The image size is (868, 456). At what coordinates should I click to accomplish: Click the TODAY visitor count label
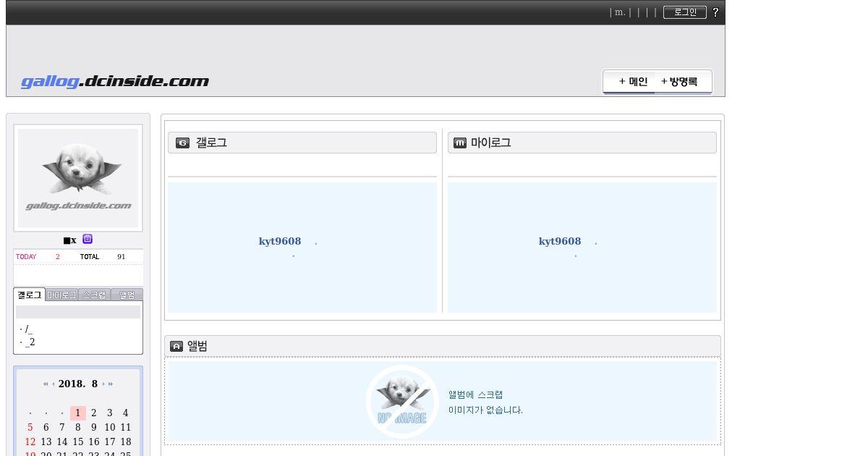click(26, 257)
